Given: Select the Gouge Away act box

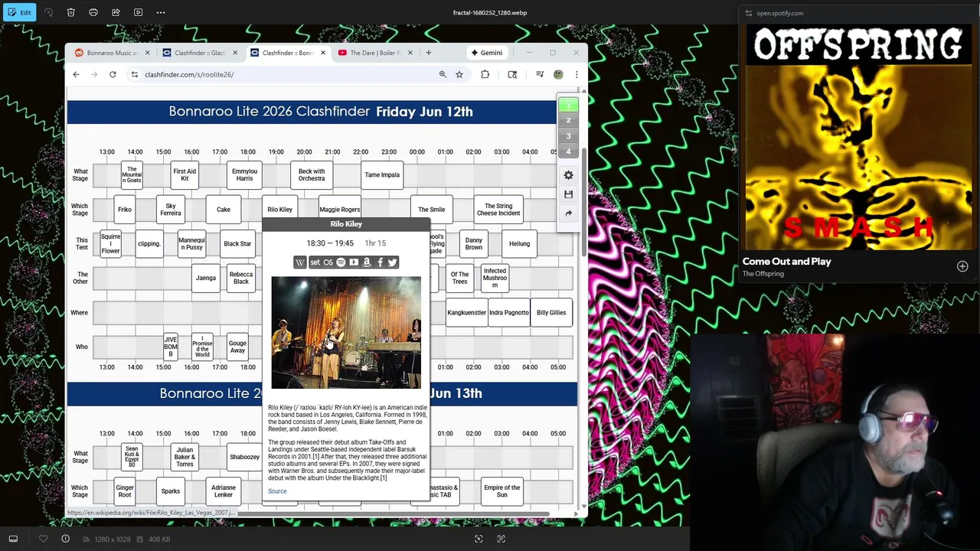Looking at the screenshot, I should pyautogui.click(x=237, y=347).
